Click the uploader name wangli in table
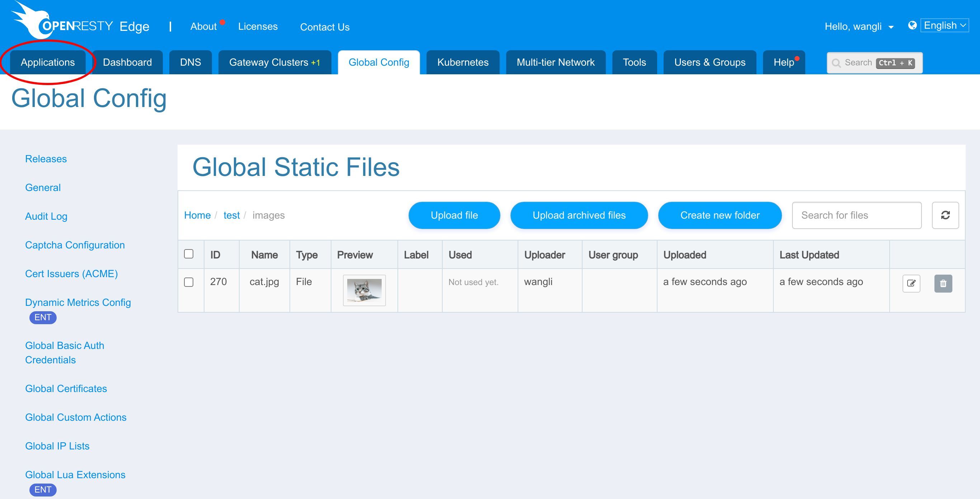The width and height of the screenshot is (980, 499). [x=538, y=282]
